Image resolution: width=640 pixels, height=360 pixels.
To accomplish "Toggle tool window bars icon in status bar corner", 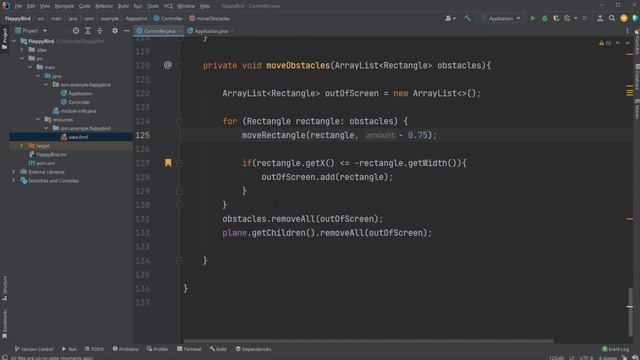I will [4, 357].
